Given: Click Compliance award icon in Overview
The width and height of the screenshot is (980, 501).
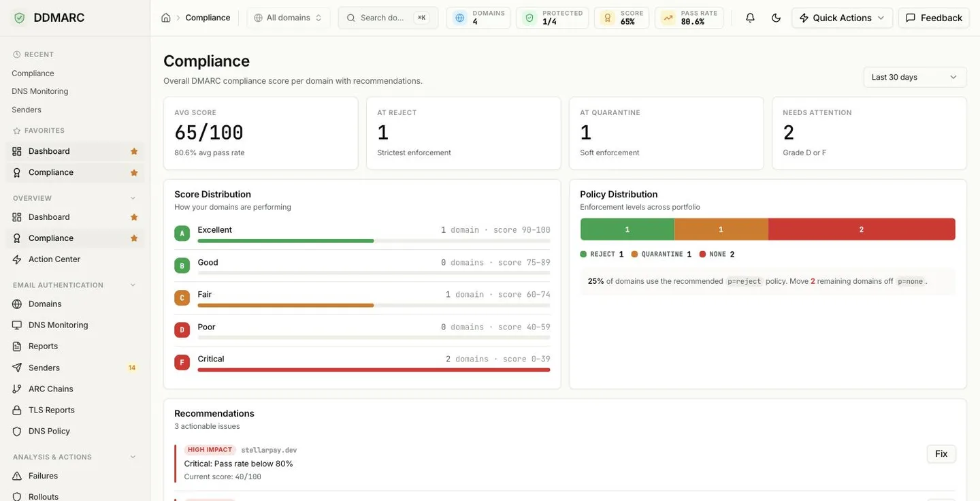Looking at the screenshot, I should click(17, 238).
